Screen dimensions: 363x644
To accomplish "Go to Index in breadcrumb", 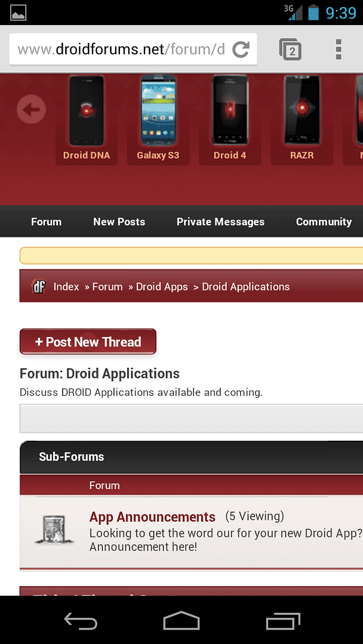I will tap(66, 287).
